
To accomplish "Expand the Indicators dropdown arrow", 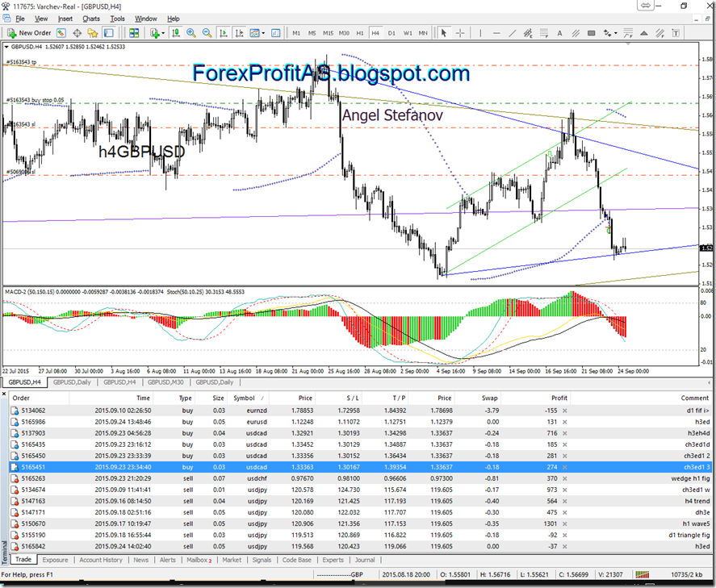I will pos(263,33).
